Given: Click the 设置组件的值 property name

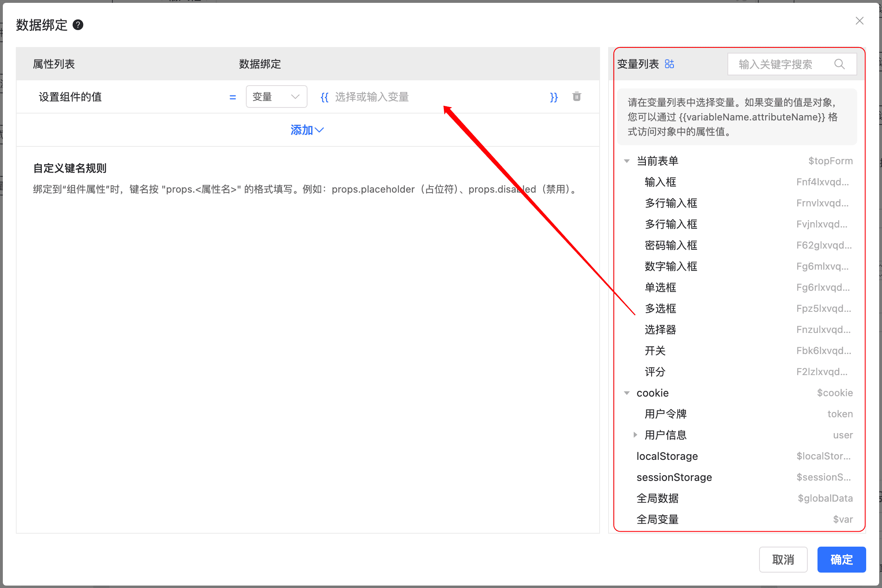Looking at the screenshot, I should [70, 97].
